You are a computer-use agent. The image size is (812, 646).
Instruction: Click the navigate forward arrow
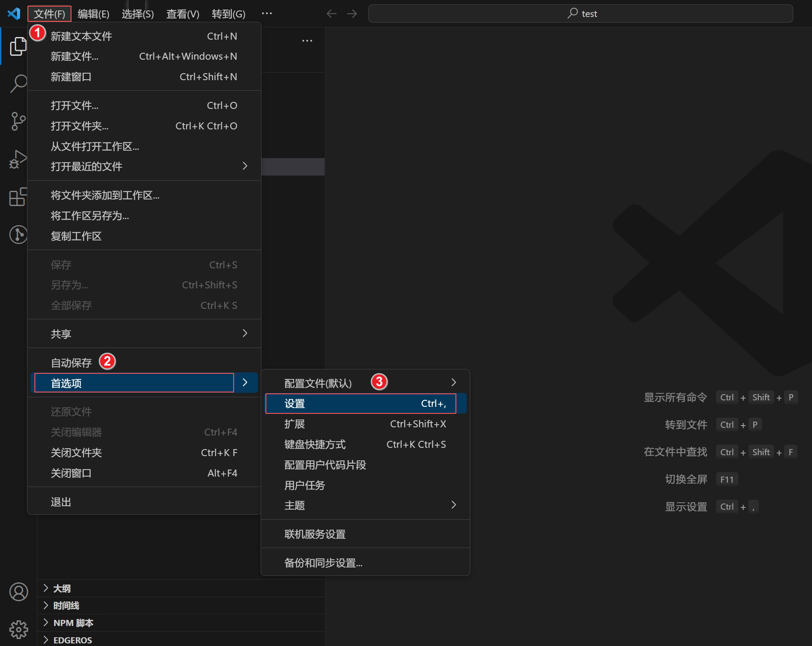(x=351, y=14)
